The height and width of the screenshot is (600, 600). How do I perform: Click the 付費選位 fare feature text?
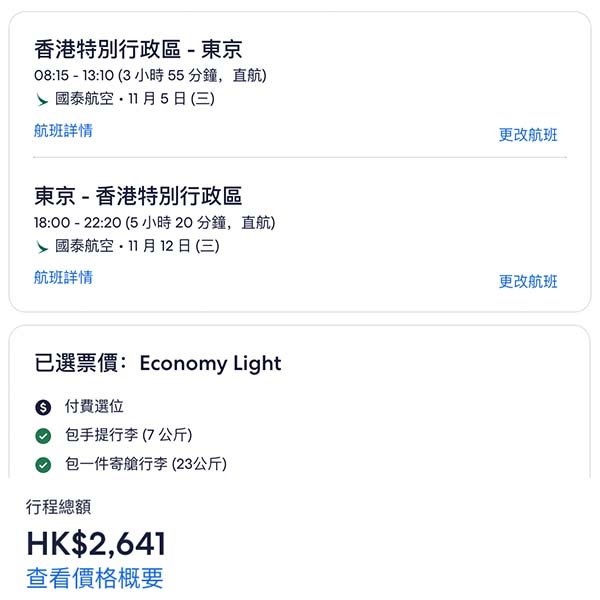pyautogui.click(x=94, y=406)
